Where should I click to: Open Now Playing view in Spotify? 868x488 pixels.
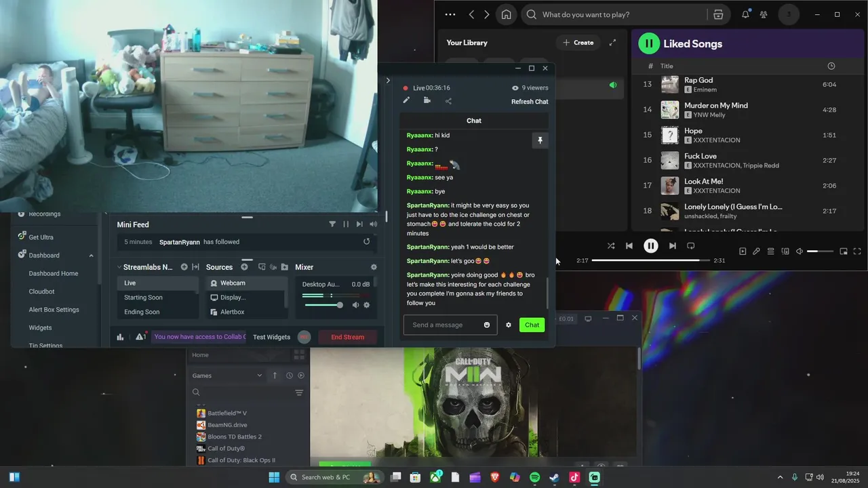[743, 251]
